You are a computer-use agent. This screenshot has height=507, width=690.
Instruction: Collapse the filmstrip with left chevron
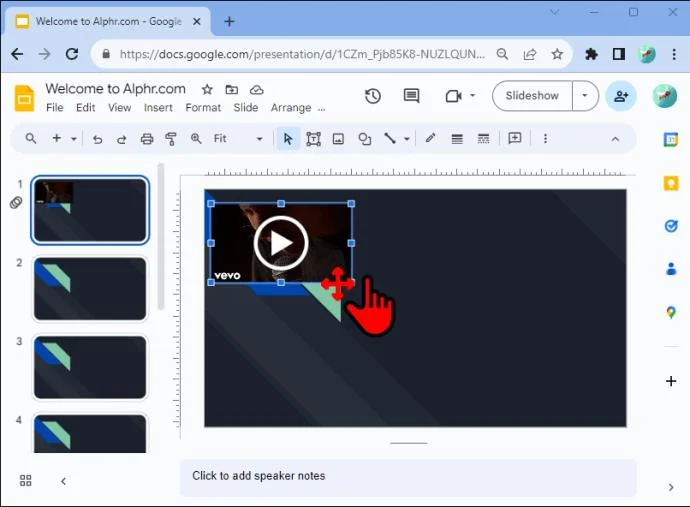tap(63, 481)
